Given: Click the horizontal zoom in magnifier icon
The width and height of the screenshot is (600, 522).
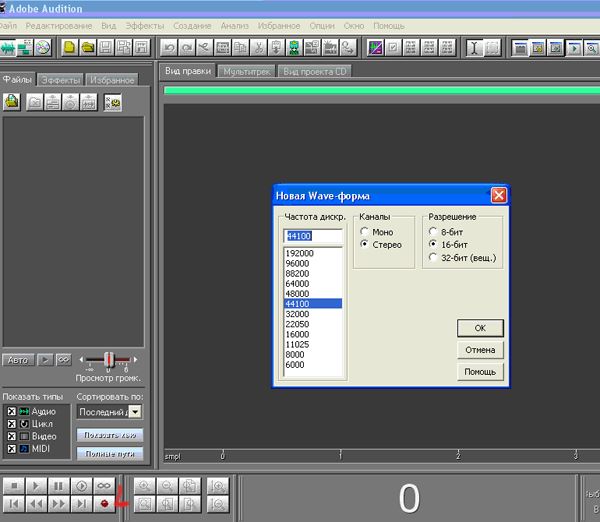Looking at the screenshot, I should click(144, 486).
